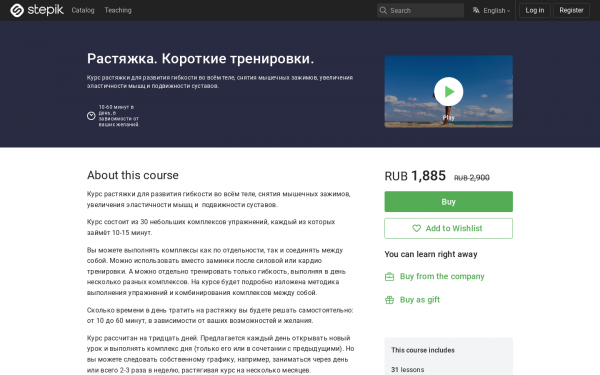
Task: Open the Catalog menu item
Action: click(x=83, y=10)
